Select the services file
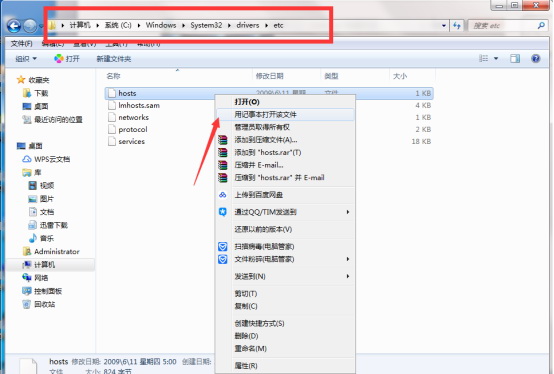Viewport: 554px width, 374px height. tap(131, 141)
